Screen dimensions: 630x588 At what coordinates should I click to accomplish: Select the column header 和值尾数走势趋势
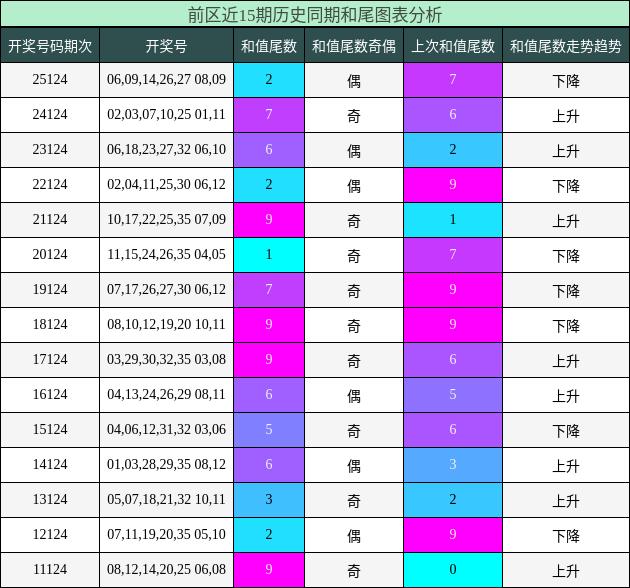[x=566, y=46]
